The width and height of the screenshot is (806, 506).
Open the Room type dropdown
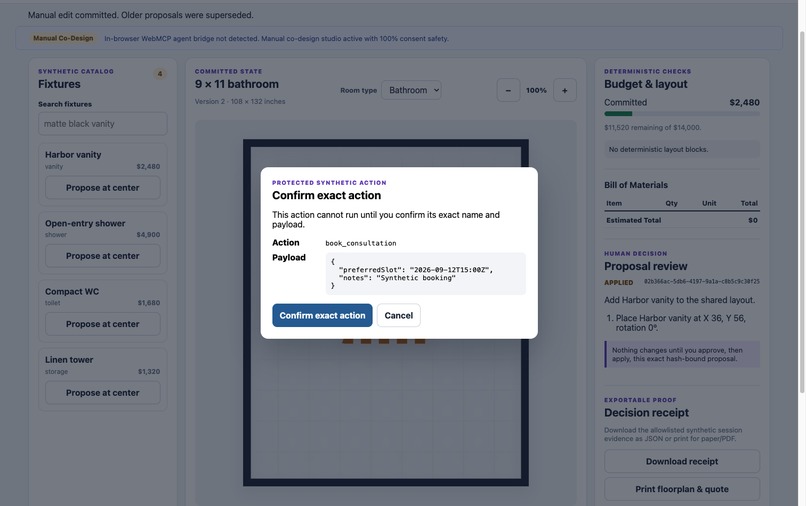[411, 90]
